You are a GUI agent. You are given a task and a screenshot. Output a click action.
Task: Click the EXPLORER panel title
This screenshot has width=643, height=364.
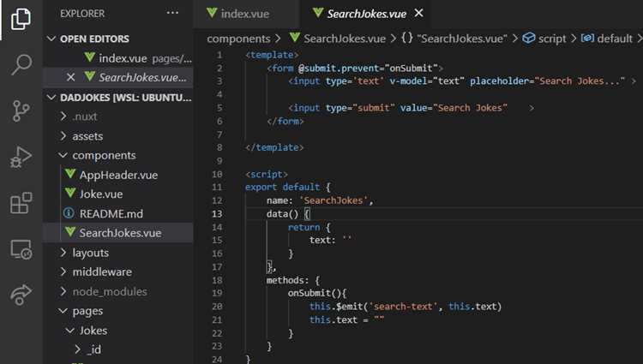(x=82, y=14)
